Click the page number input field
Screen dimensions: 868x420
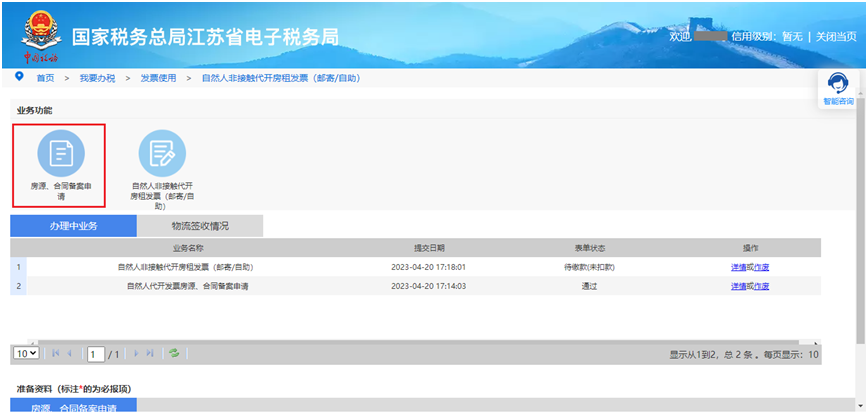95,354
